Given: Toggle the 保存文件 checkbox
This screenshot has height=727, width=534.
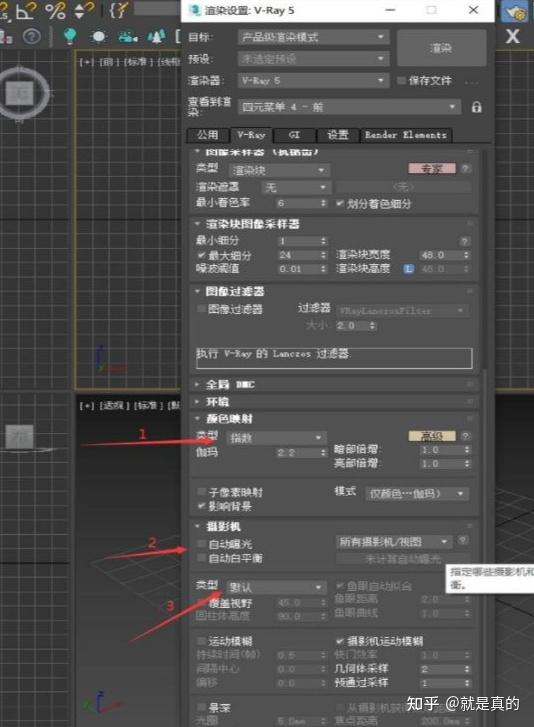Looking at the screenshot, I should 401,81.
